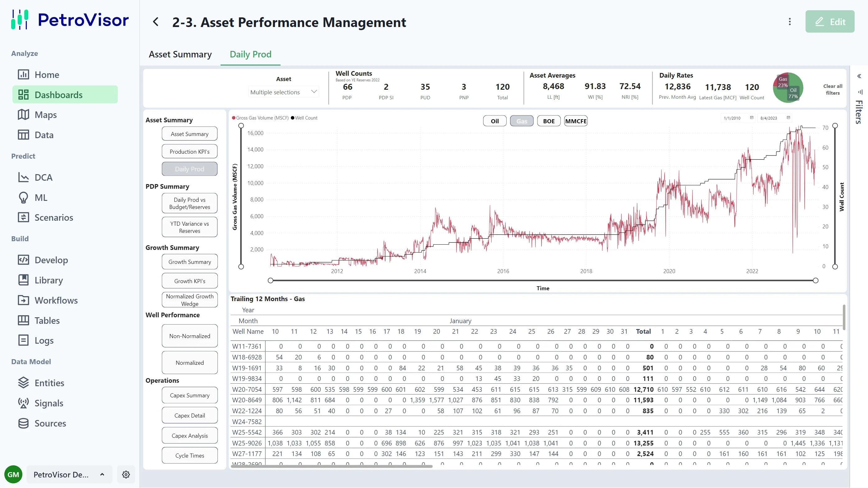868x488 pixels.
Task: Switch chart to BOE units
Action: pyautogui.click(x=549, y=121)
